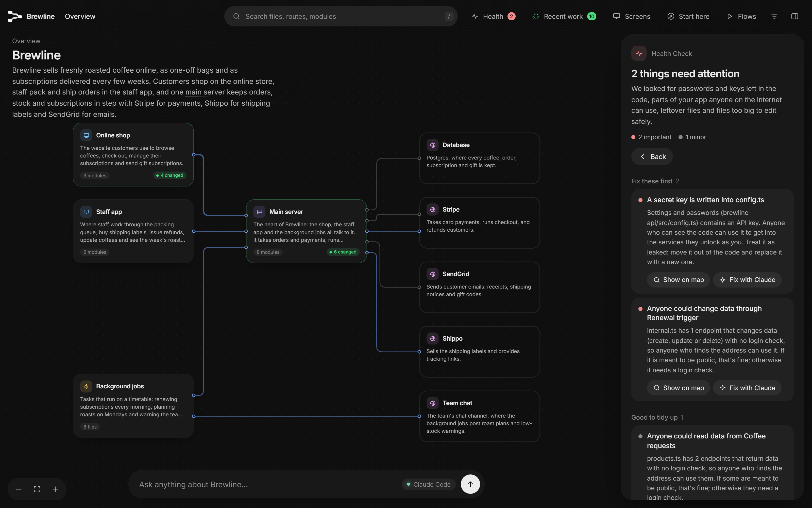Click the Health Check pulse icon
The width and height of the screenshot is (812, 508).
(639, 53)
